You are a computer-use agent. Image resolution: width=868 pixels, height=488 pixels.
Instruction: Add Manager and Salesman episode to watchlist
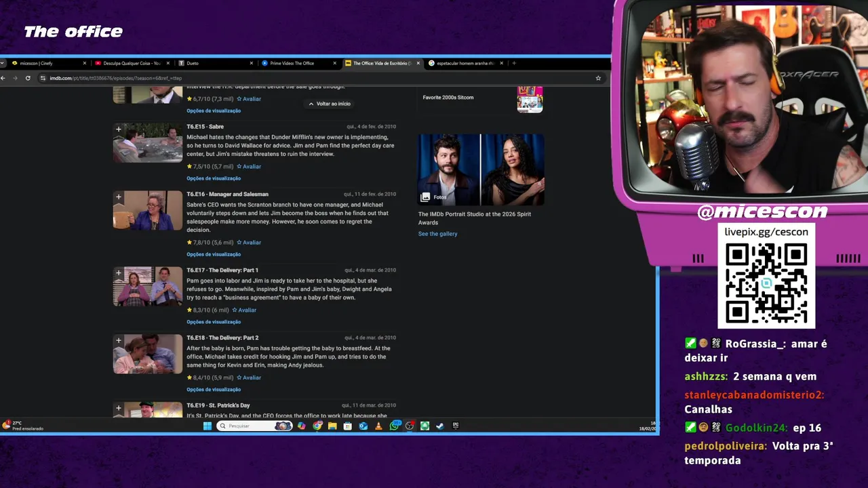(119, 197)
